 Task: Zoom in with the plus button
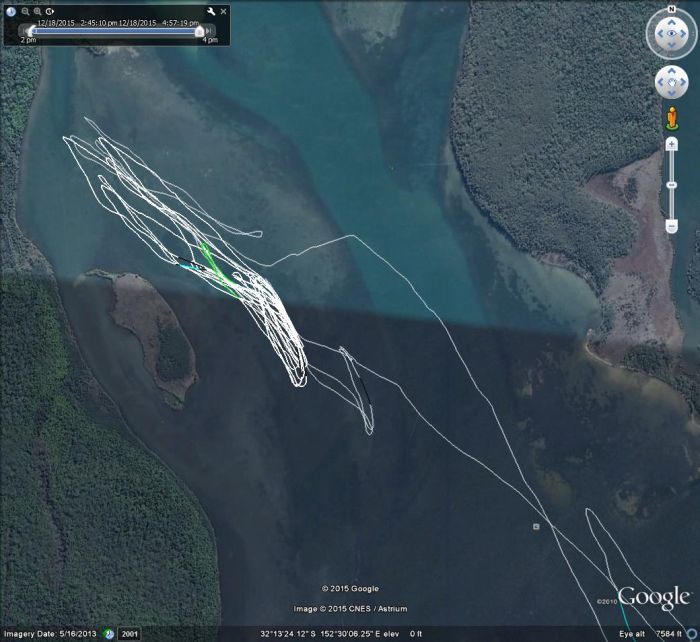click(x=671, y=144)
